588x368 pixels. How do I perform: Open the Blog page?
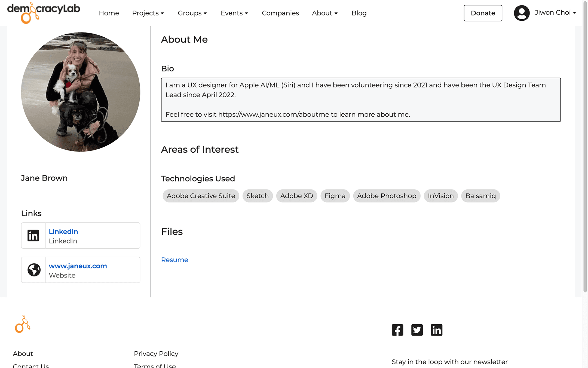[359, 13]
